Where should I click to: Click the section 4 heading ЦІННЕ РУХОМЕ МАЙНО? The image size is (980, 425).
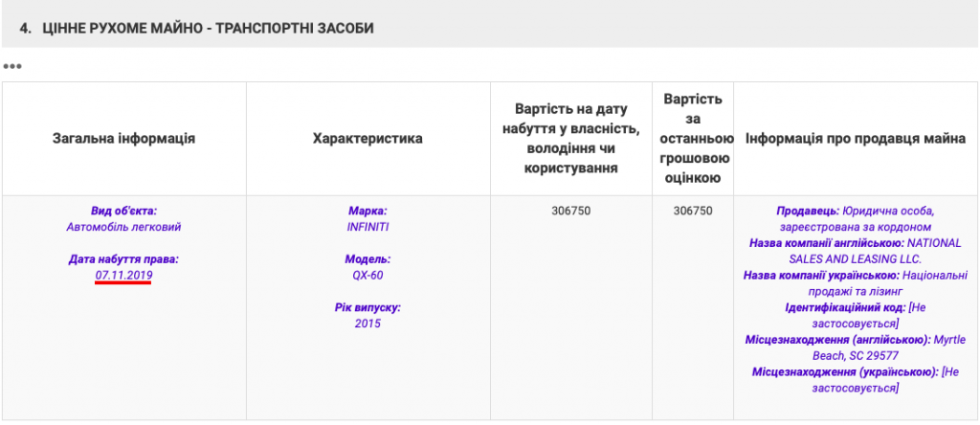(207, 29)
